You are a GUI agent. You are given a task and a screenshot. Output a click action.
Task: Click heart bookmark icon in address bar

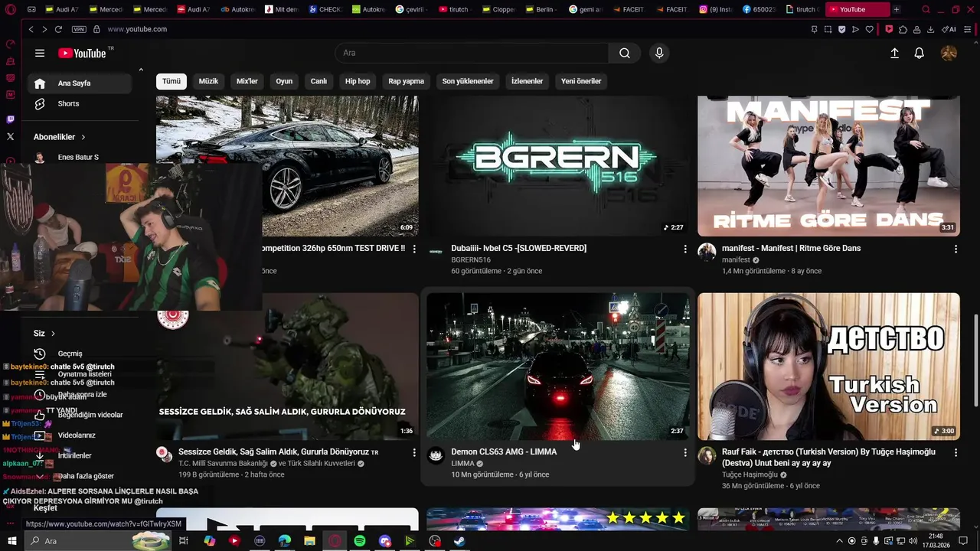tap(869, 29)
